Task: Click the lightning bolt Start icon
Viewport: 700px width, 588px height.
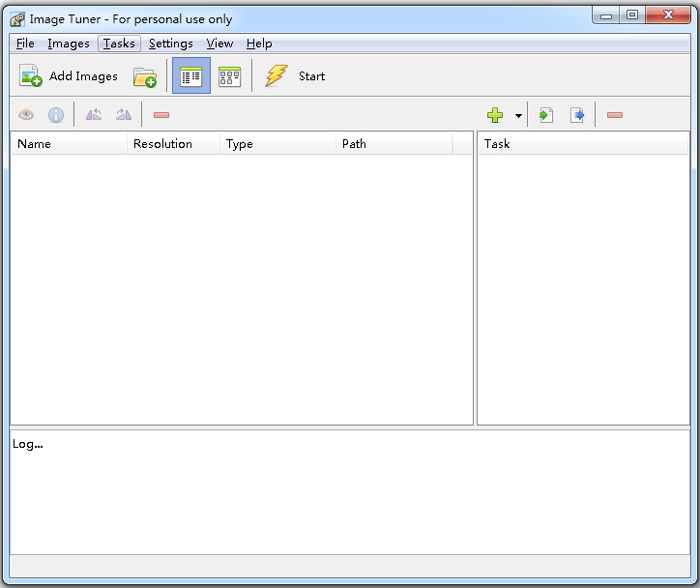Action: point(276,75)
